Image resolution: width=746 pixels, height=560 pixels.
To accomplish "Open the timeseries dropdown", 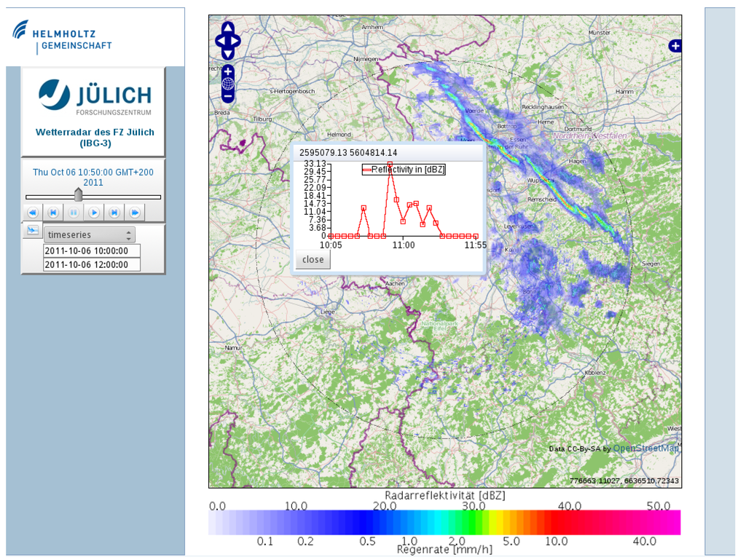I will 89,235.
